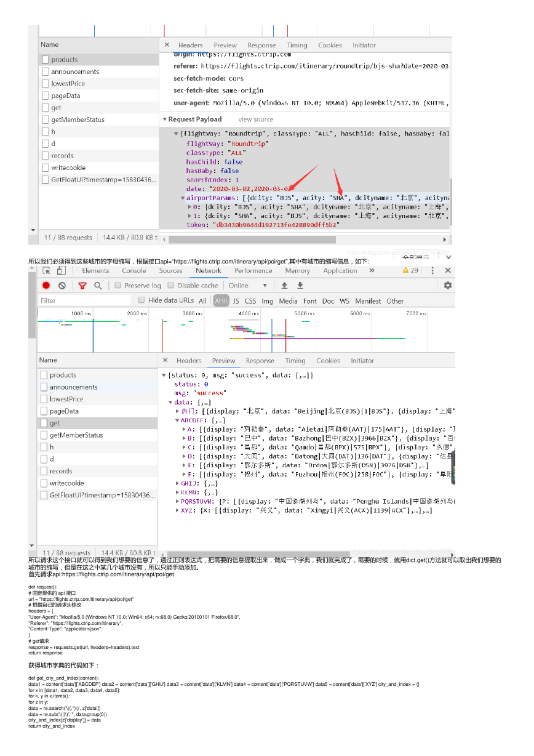Expand the PQRSTUVW data group
This screenshot has height=756, width=534.
pos(177,502)
